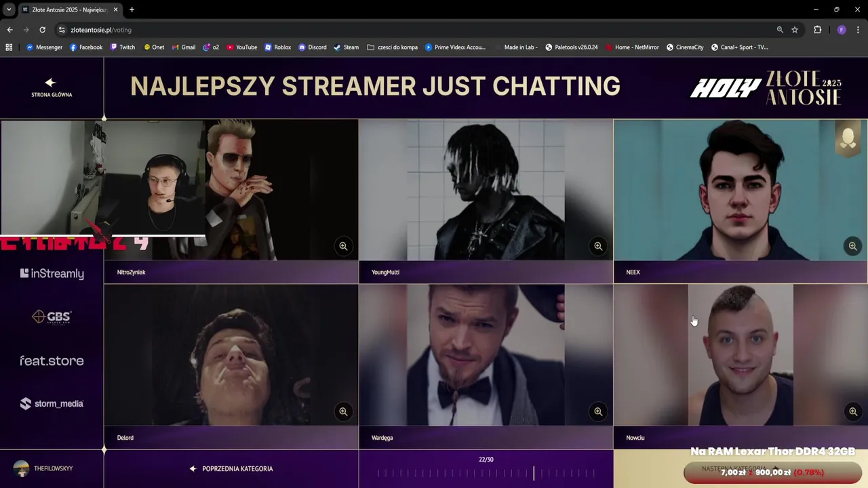The height and width of the screenshot is (488, 868).
Task: Click the gold badge on NEEX card
Action: 848,139
